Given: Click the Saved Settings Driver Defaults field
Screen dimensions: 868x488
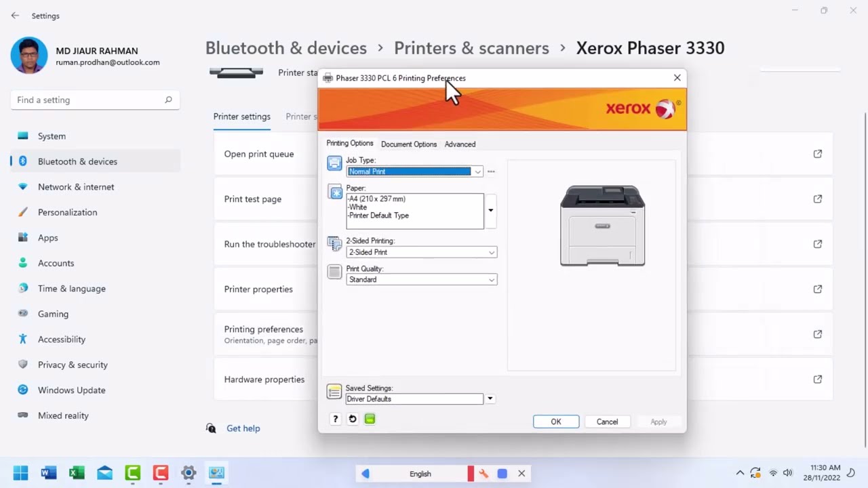Looking at the screenshot, I should click(x=414, y=399).
